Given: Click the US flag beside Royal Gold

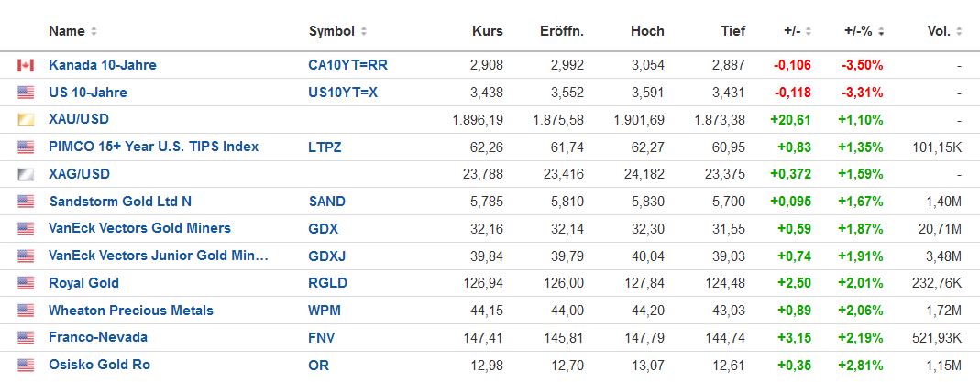Looking at the screenshot, I should coord(26,283).
